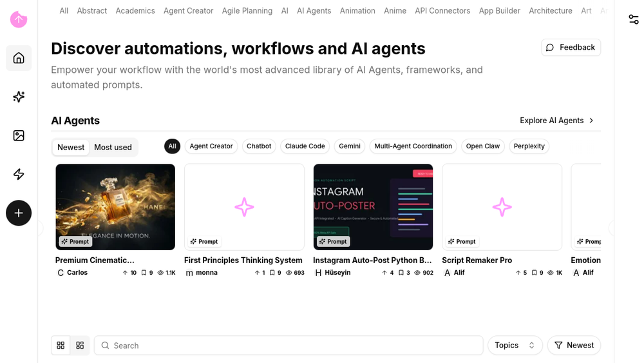Open First Principles Thinking System card image
The image size is (644, 363).
(x=244, y=207)
